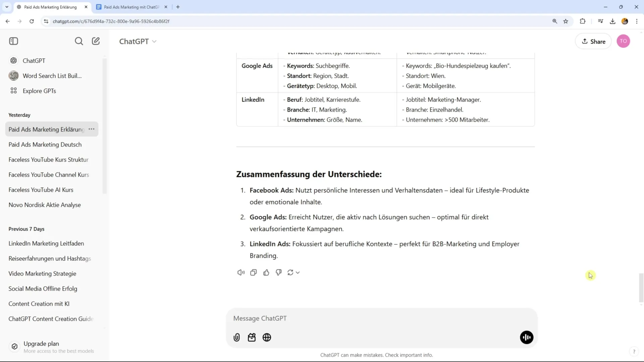Switch to the Paid Ads Marketing mit ChatGPT tab
This screenshot has height=362, width=644.
pos(131,7)
